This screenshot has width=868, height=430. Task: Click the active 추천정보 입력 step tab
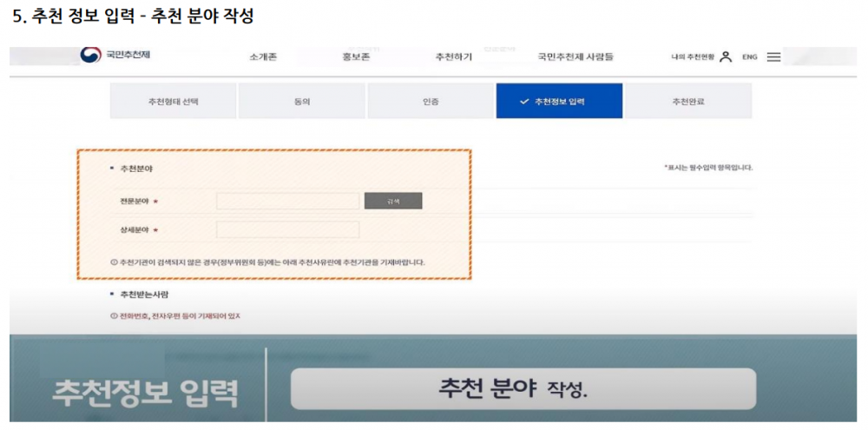[559, 102]
